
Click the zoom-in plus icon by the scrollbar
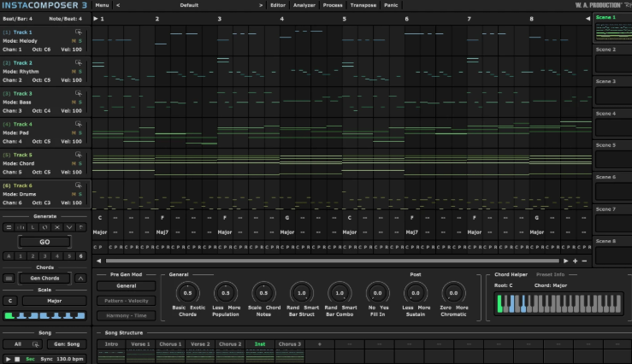pos(575,261)
